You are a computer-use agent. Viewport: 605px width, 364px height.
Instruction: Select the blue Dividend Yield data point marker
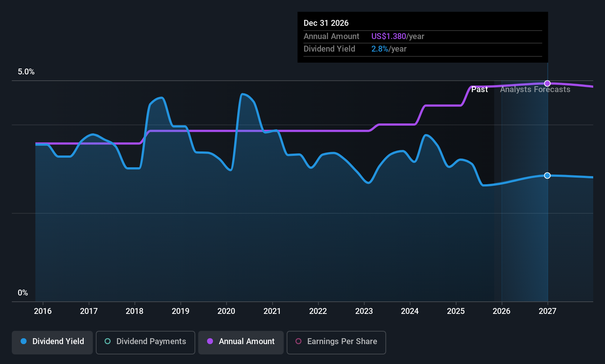click(x=548, y=175)
